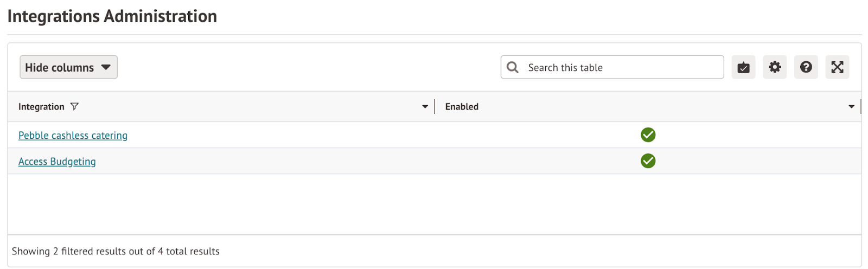Open the Access Budgeting link
The width and height of the screenshot is (868, 269).
click(x=57, y=162)
